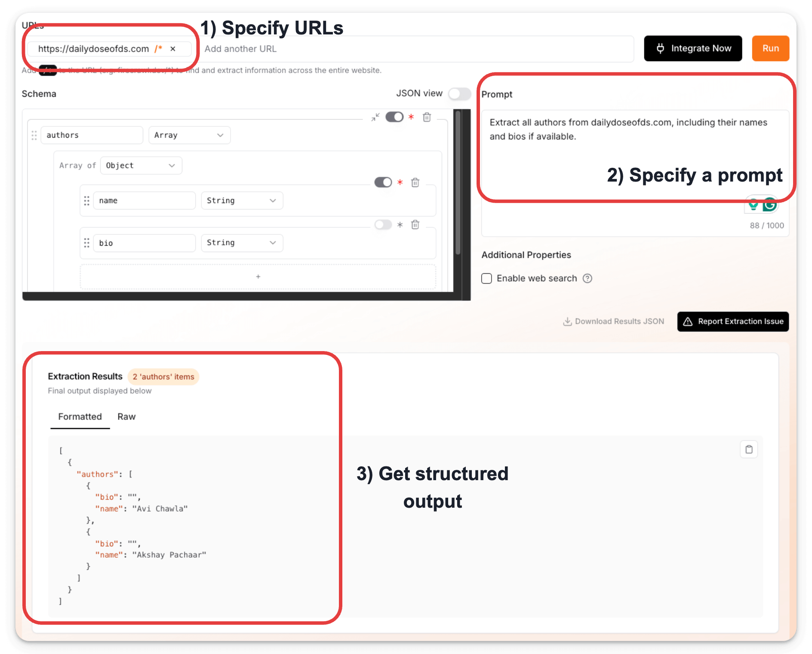The width and height of the screenshot is (812, 654).
Task: Click the Report Extraction Issue button
Action: click(x=732, y=321)
